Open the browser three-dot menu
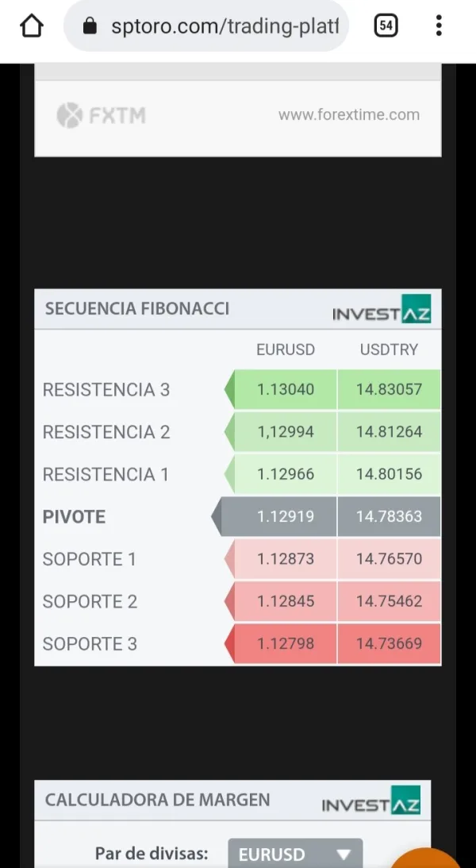 click(439, 26)
